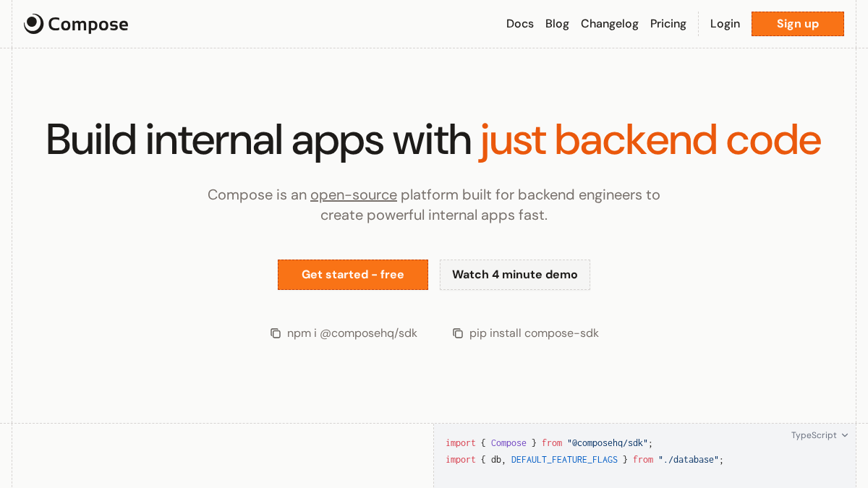Copy the npm i @composehq/sdk command
The width and height of the screenshot is (868, 488).
pos(276,333)
